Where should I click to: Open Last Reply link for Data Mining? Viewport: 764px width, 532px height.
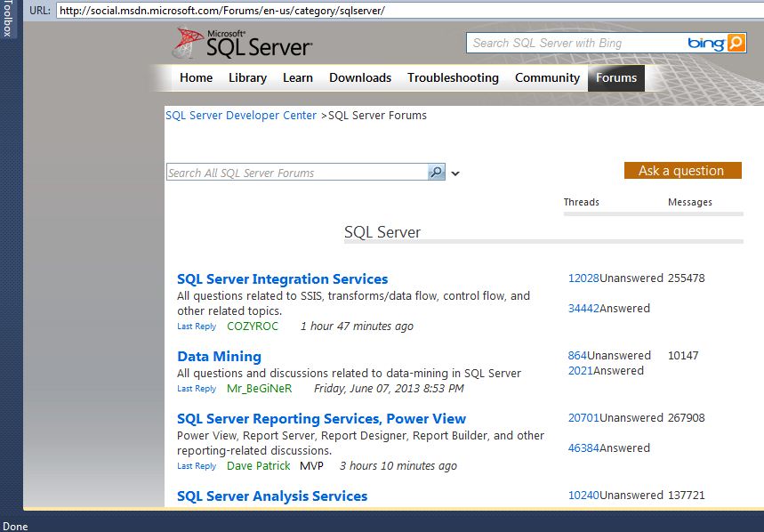pos(197,389)
